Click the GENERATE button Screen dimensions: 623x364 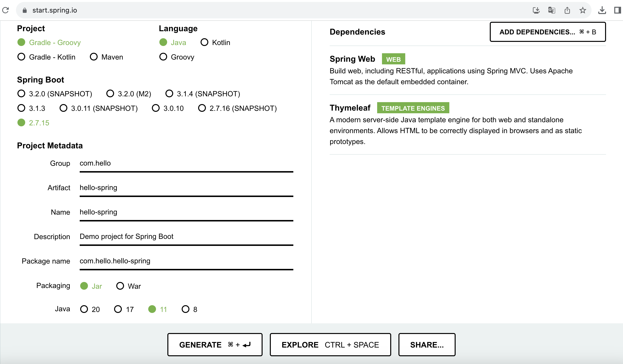pos(215,344)
